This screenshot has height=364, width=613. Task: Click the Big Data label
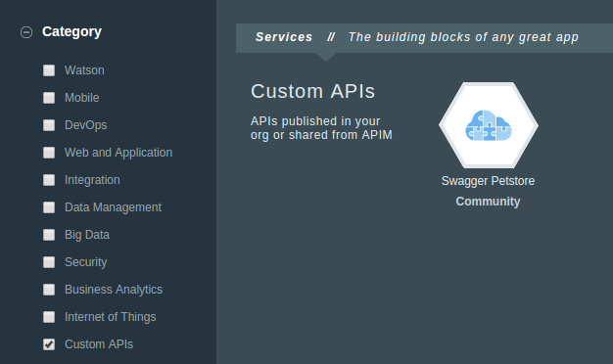(87, 235)
